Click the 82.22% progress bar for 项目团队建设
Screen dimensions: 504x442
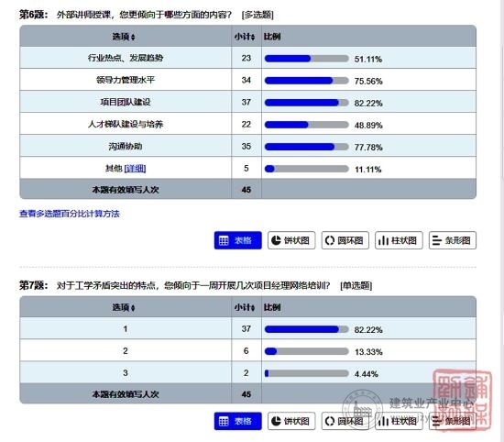[x=307, y=103]
